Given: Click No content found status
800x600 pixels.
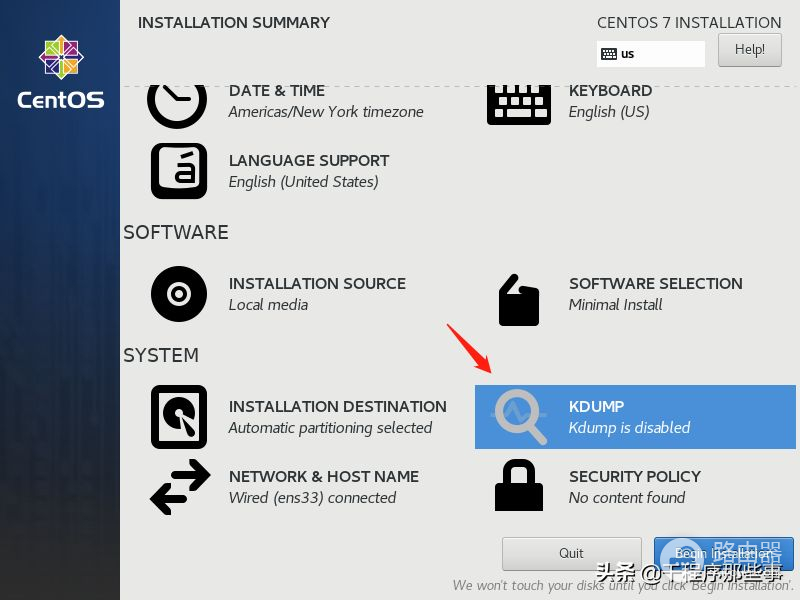Looking at the screenshot, I should (x=627, y=497).
